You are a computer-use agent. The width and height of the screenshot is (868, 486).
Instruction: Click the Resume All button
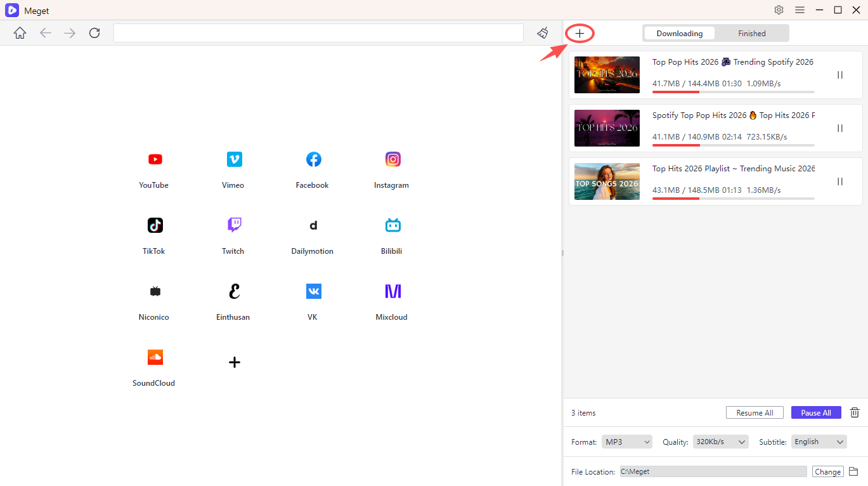click(x=755, y=412)
